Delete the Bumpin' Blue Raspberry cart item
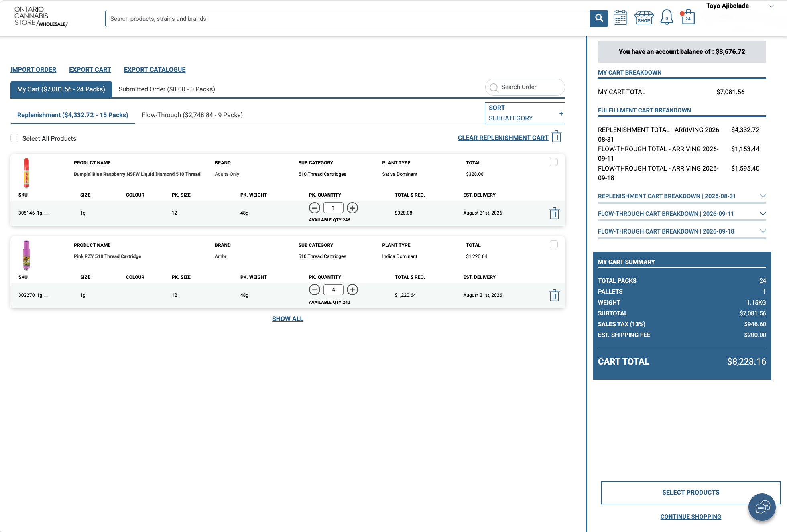Image resolution: width=787 pixels, height=532 pixels. (x=554, y=213)
